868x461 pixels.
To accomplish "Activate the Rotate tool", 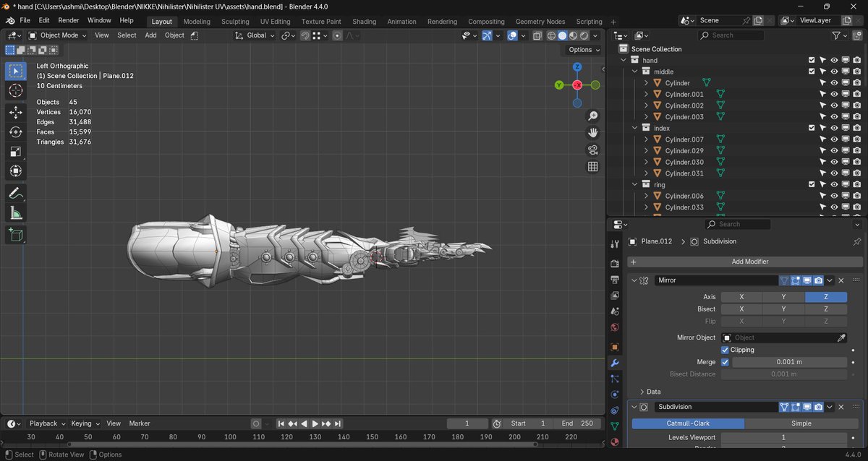I will point(16,132).
